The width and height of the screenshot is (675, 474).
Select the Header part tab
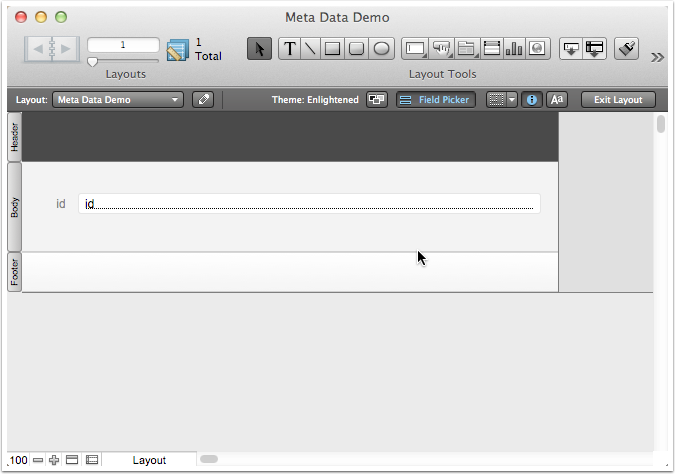14,139
